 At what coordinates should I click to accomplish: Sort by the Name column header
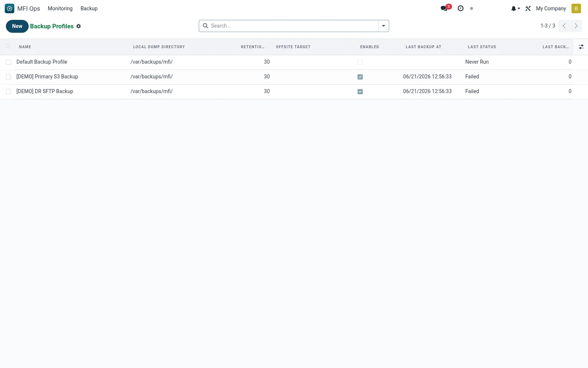pos(25,47)
